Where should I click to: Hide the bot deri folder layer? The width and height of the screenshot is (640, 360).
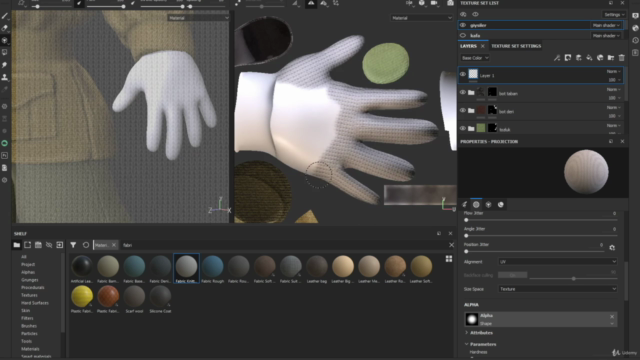tap(463, 110)
